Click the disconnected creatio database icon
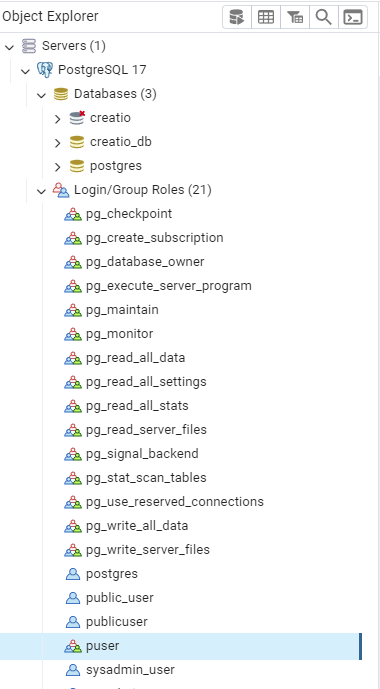Viewport: 380px width, 689px height. click(77, 118)
